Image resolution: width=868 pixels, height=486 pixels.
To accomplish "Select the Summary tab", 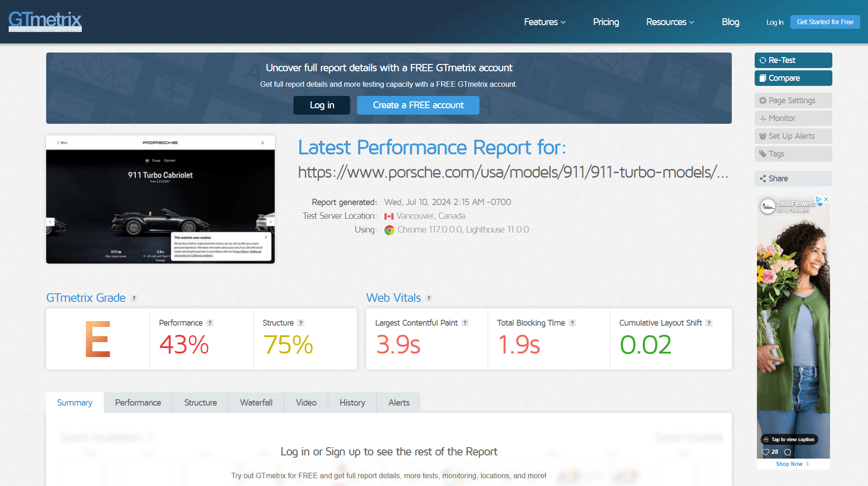I will [x=75, y=402].
